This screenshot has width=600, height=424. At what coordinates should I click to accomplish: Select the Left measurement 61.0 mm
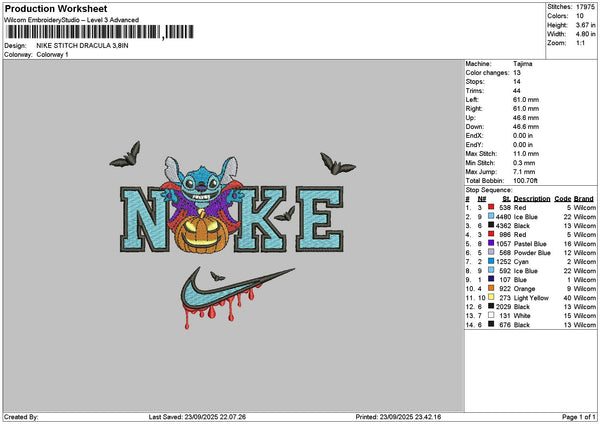[x=526, y=99]
